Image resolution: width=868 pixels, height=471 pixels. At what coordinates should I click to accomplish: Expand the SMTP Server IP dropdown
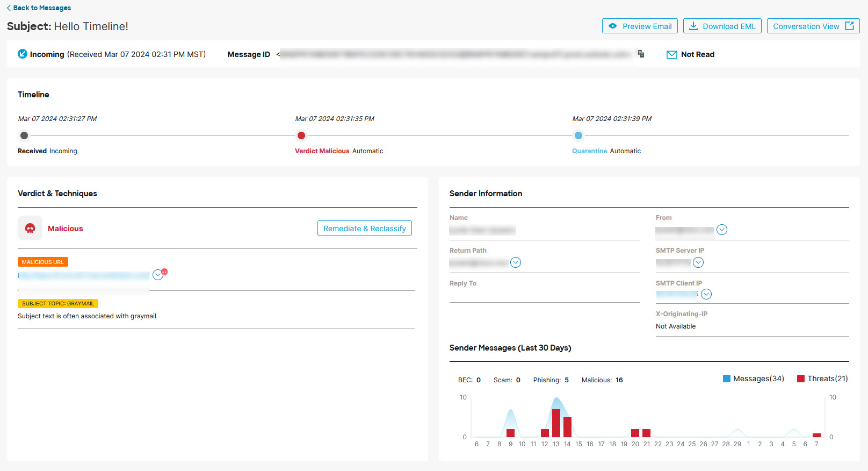pyautogui.click(x=698, y=262)
